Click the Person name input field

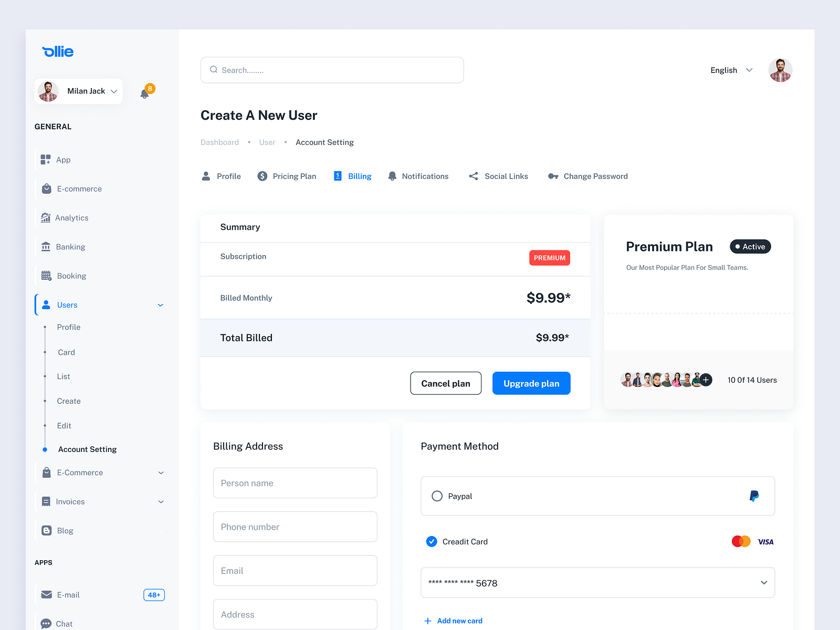(x=295, y=482)
